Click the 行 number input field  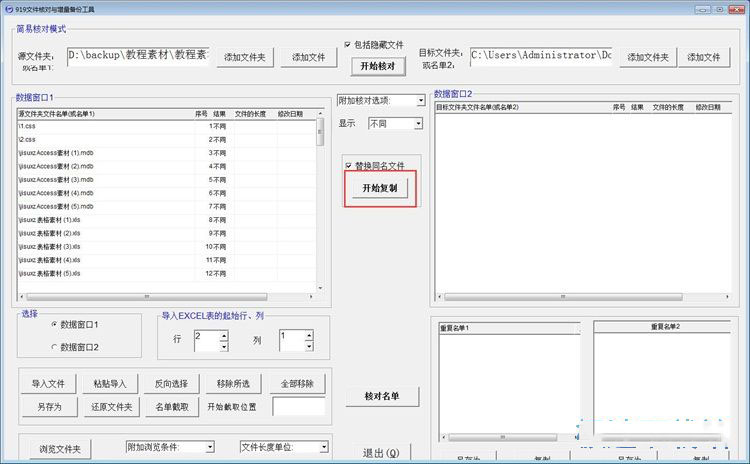pos(207,341)
